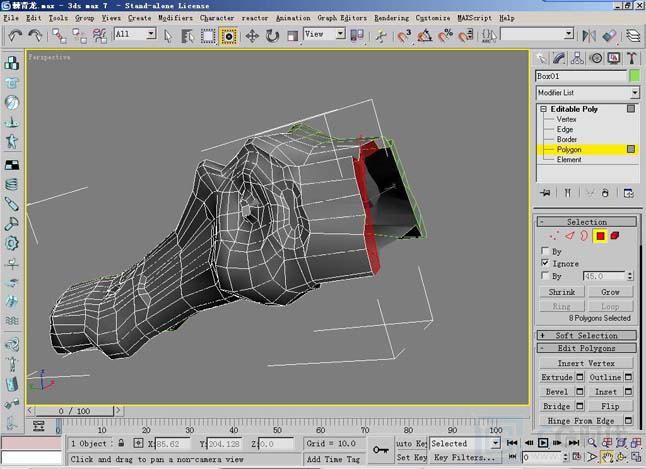The image size is (646, 469).
Task: Select the Bind to Space Warp tool
Action: 100,36
